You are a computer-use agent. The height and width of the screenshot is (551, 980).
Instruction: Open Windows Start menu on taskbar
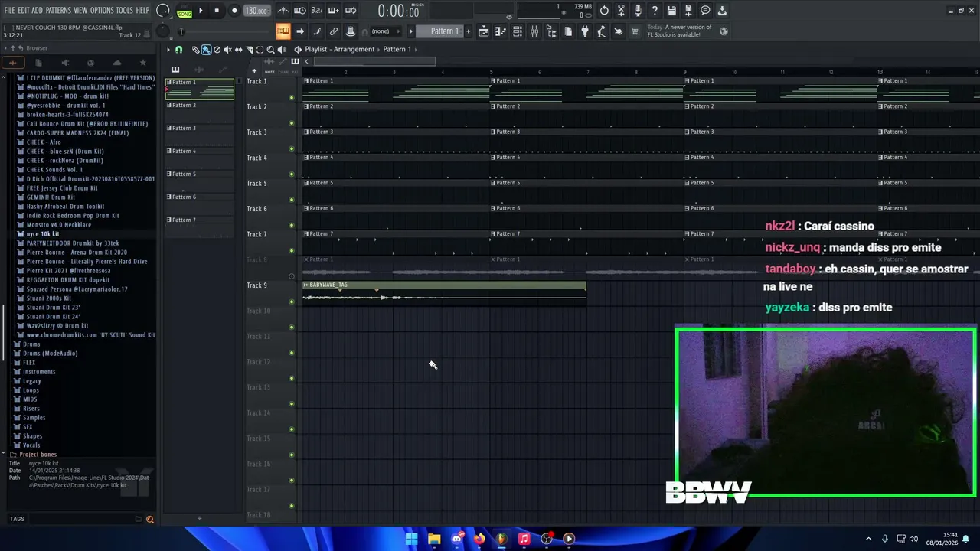411,539
